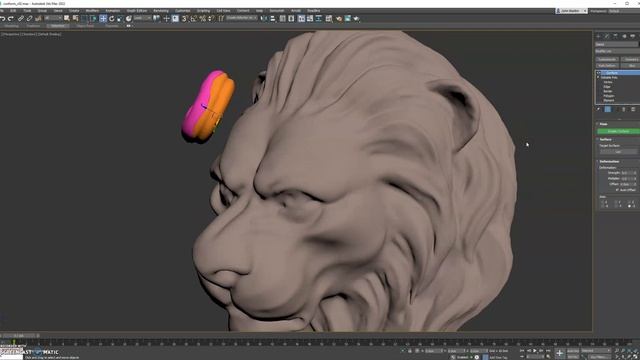Open the Graph Editors menu
This screenshot has width=640, height=360.
click(x=137, y=11)
